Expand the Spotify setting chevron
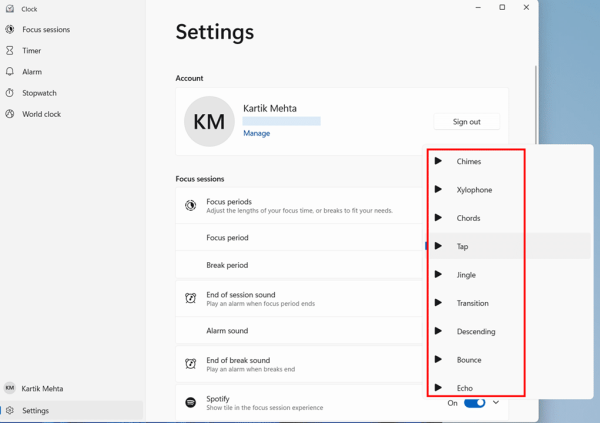The height and width of the screenshot is (423, 600). coord(496,402)
